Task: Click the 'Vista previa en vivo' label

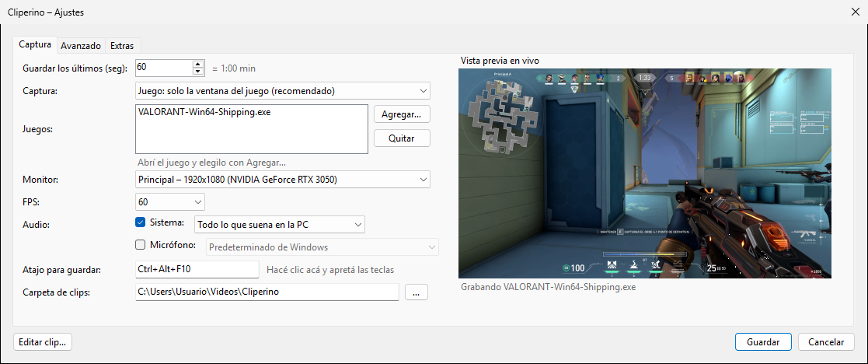Action: point(500,61)
